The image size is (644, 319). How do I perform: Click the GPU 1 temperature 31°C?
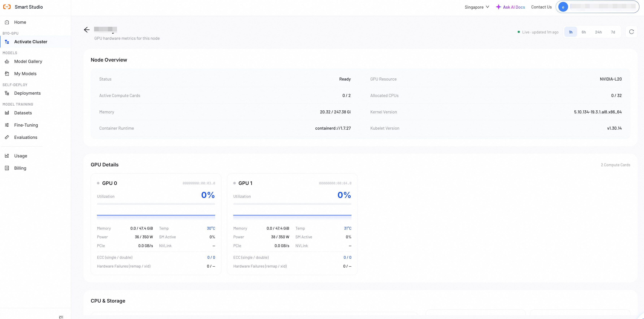click(x=347, y=228)
